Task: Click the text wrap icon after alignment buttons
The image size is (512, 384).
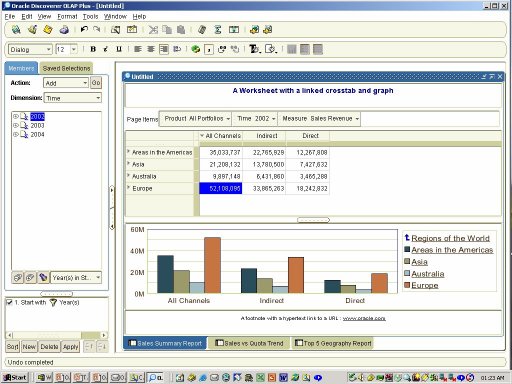Action: point(177,49)
